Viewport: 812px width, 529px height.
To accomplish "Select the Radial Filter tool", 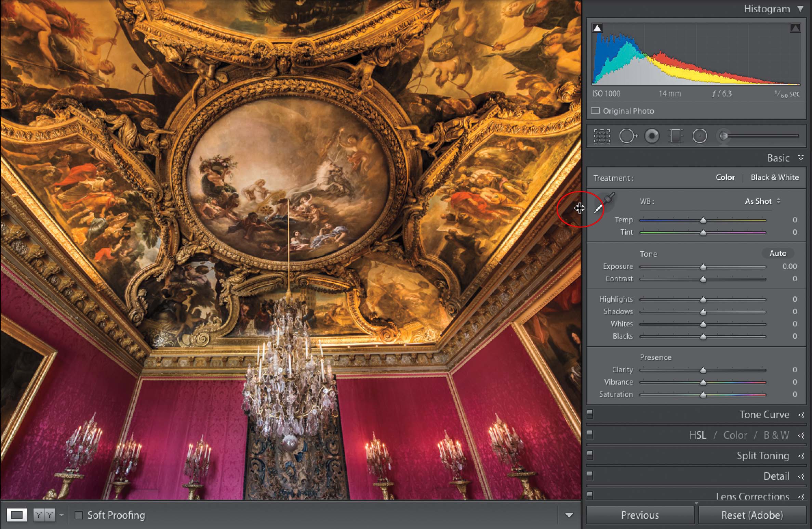I will pos(700,136).
